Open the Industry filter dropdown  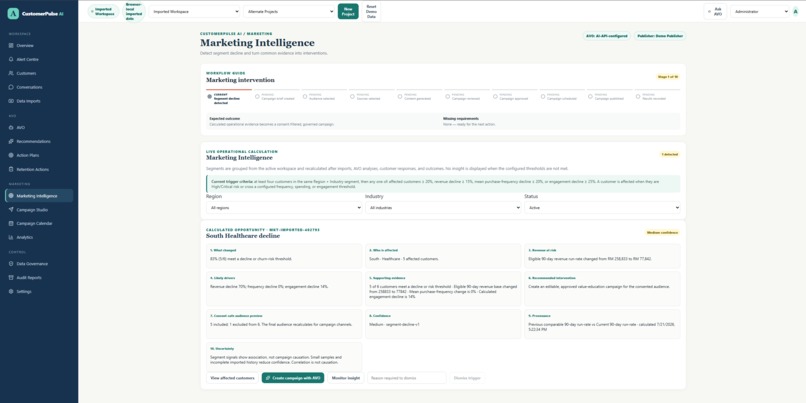443,208
